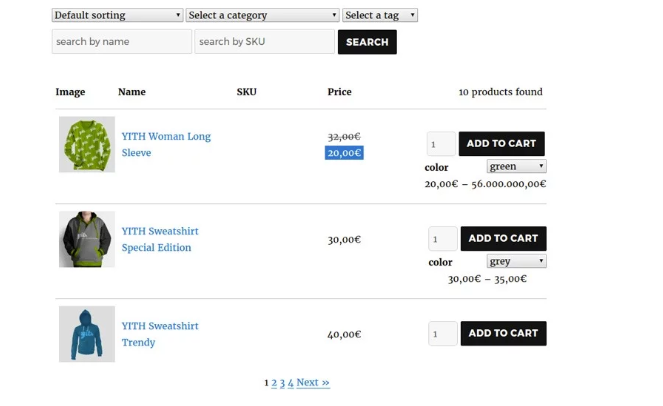Click quantity field for YITH Sweatshirt Trendy
Viewport: 663px width, 406px height.
coord(443,333)
